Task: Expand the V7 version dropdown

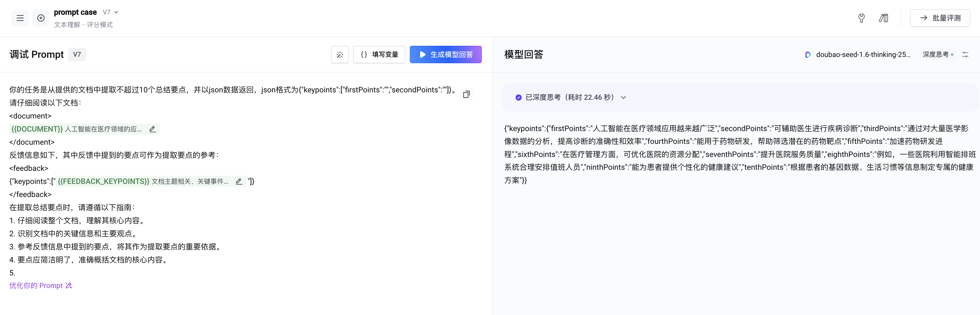Action: tap(111, 12)
